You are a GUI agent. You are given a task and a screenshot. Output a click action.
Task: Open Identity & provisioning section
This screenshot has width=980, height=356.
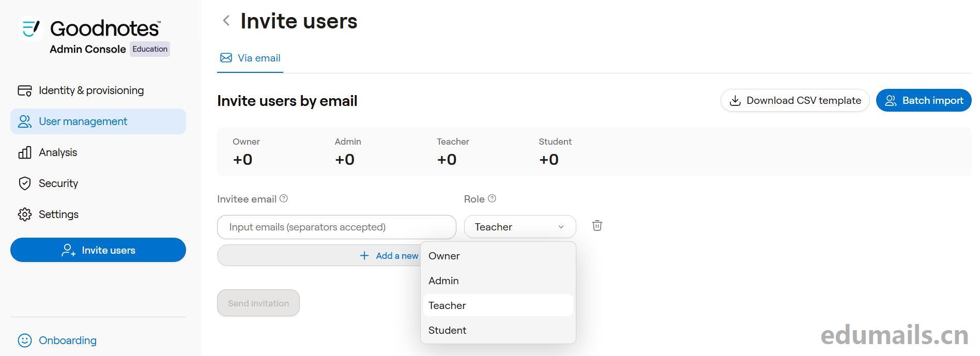tap(91, 90)
